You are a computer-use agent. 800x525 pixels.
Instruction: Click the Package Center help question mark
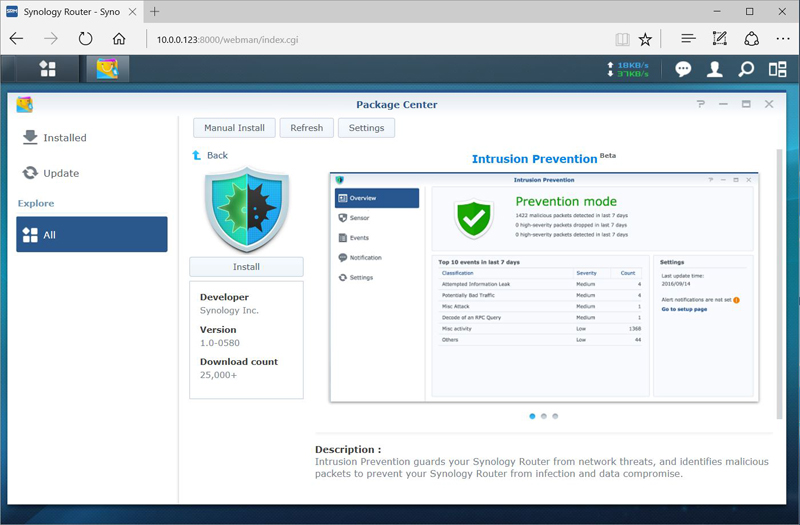[701, 104]
